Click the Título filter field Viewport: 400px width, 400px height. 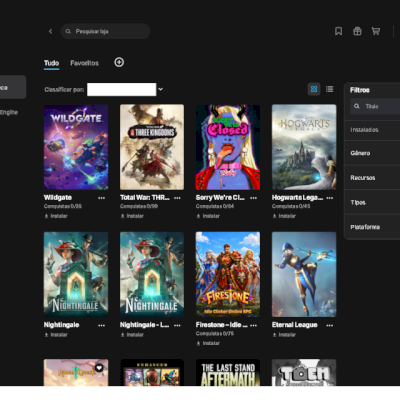click(375, 106)
